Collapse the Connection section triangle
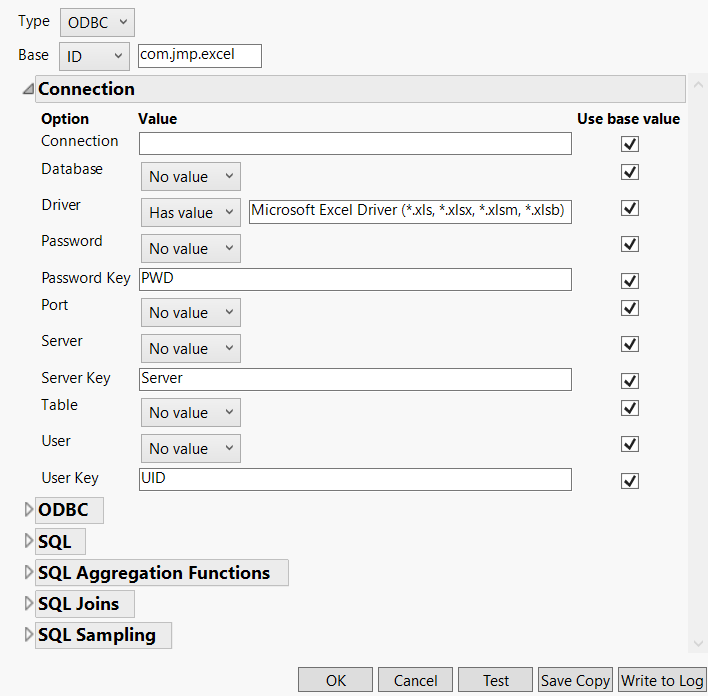708x696 pixels. [x=28, y=89]
